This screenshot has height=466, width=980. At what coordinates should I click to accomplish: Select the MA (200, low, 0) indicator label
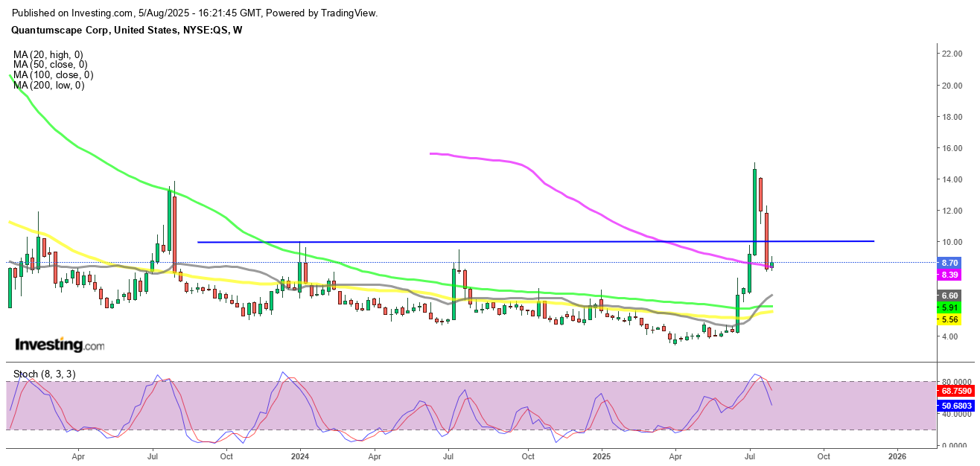point(48,86)
